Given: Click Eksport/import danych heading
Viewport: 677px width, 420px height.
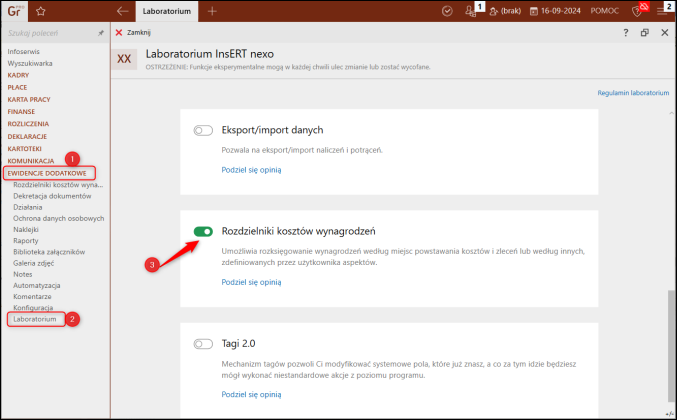Looking at the screenshot, I should 272,130.
